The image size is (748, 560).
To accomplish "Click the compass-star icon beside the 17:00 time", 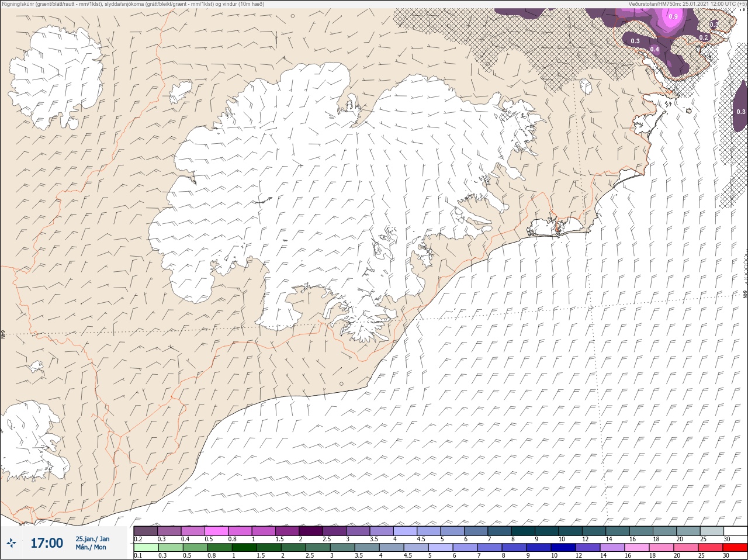I will pos(11,543).
